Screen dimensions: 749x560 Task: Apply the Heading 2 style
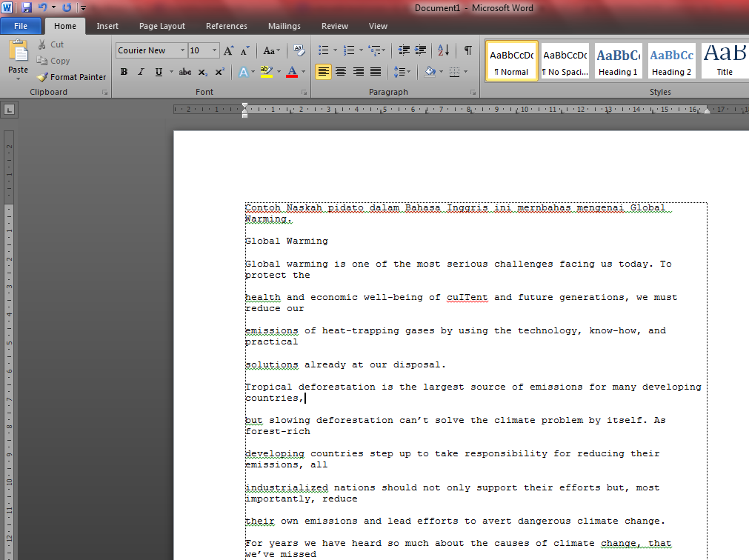pyautogui.click(x=672, y=61)
